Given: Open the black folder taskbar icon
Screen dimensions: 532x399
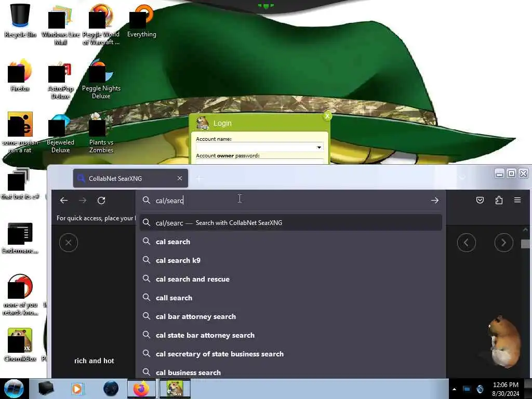Looking at the screenshot, I should click(x=46, y=389).
